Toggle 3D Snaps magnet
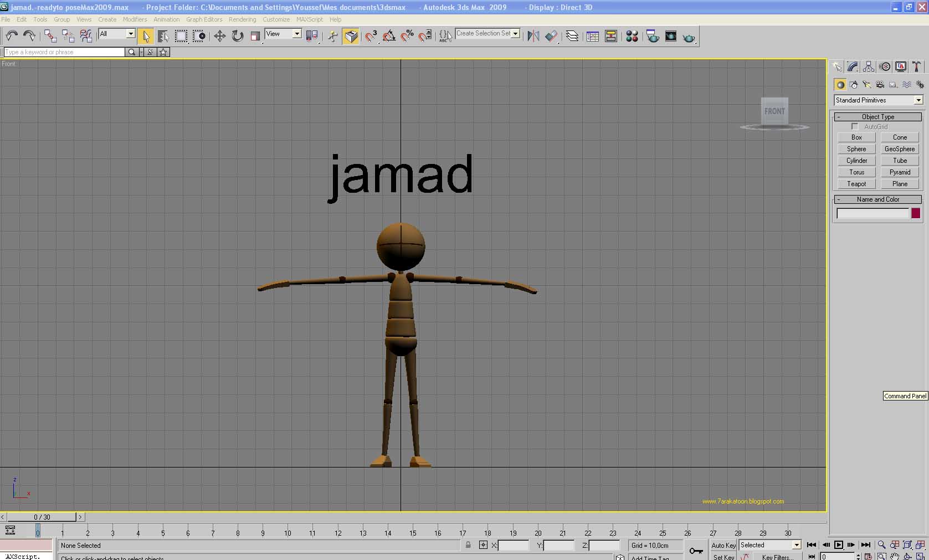 point(371,36)
